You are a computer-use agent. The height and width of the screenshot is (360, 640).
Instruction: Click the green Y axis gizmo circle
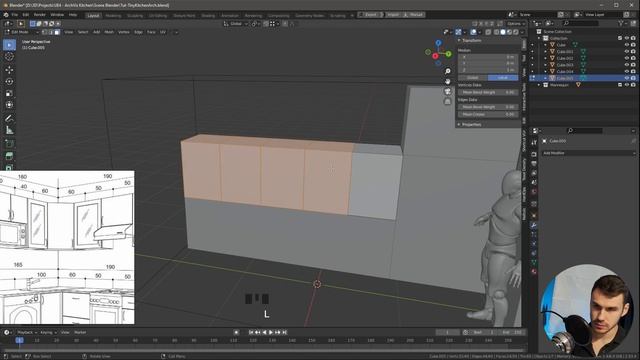pos(448,53)
